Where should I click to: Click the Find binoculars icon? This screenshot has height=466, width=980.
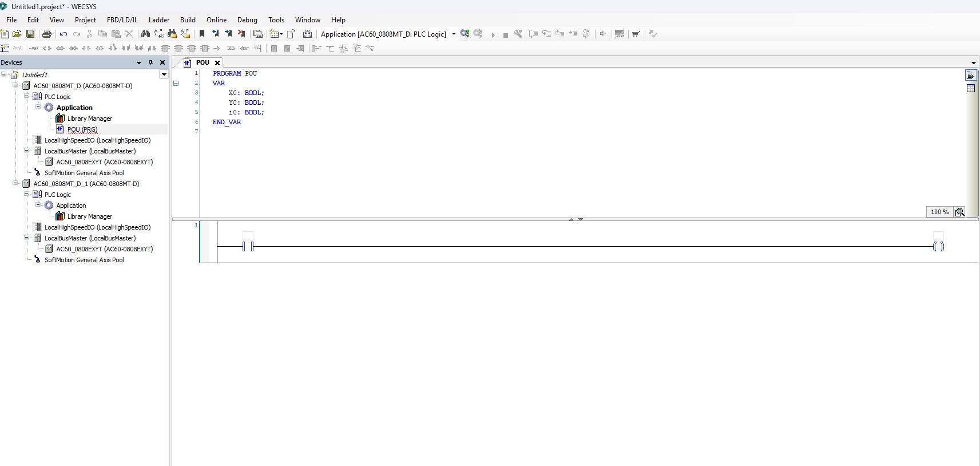[x=145, y=34]
